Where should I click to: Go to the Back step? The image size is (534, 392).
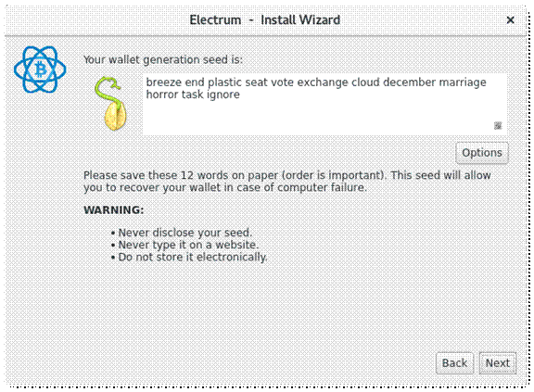(454, 363)
